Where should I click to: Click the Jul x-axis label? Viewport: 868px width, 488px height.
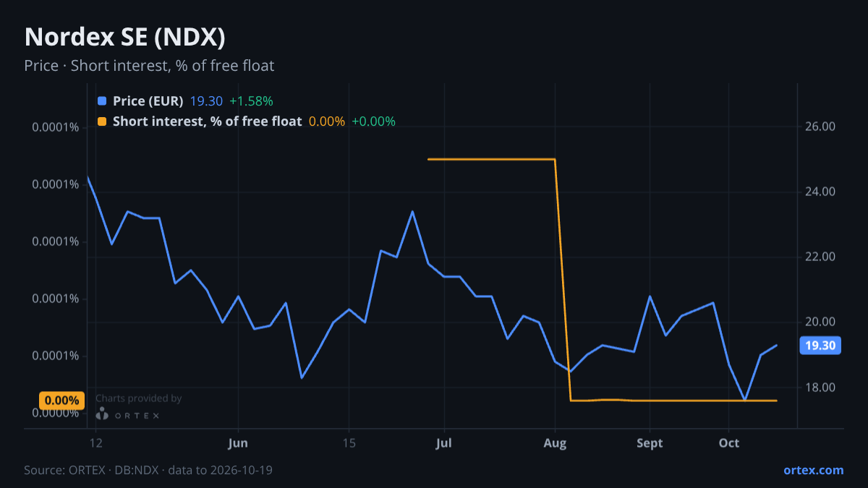point(445,443)
